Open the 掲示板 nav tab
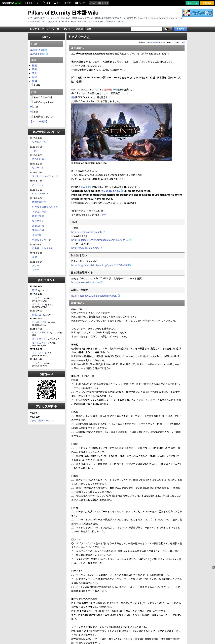Viewport: 215px width, 644px height. 79,29
